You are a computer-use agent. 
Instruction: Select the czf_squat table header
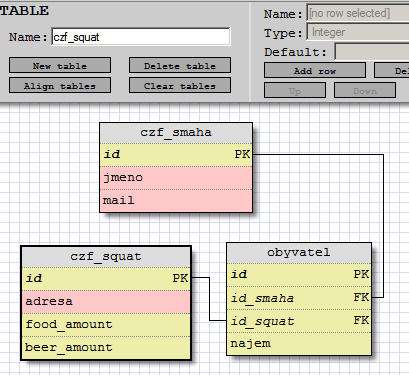(x=106, y=257)
